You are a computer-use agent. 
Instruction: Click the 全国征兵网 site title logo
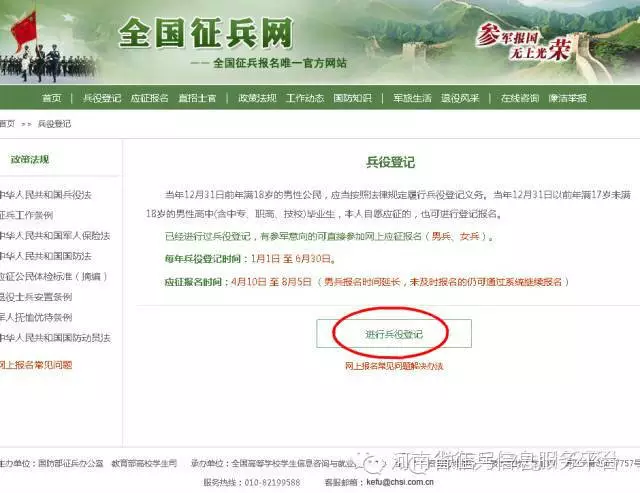point(206,33)
